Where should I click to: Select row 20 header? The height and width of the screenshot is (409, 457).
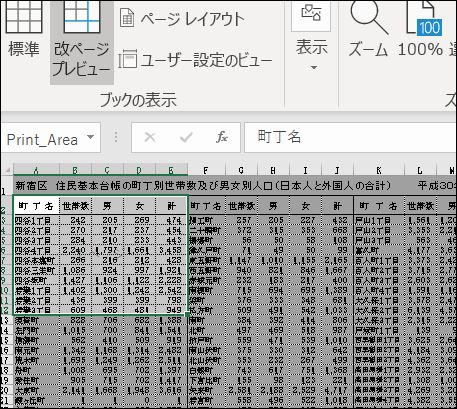(6, 390)
